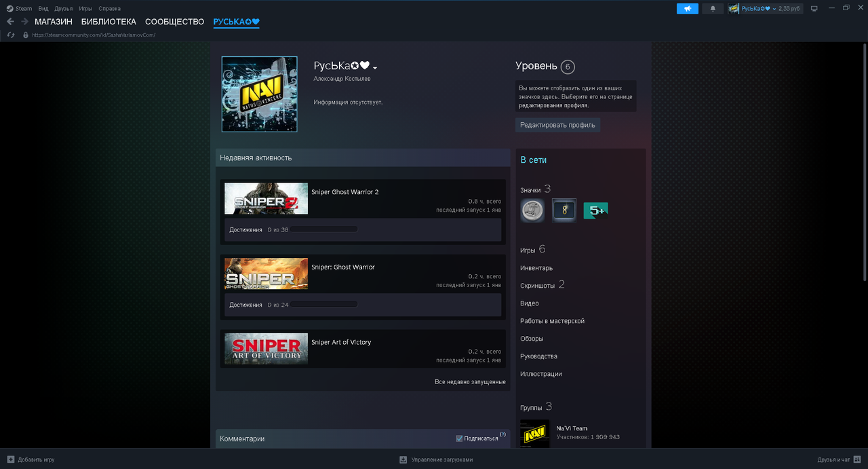This screenshot has height=469, width=868.
Task: Click the help superscript next to Подписаться
Action: point(503,434)
